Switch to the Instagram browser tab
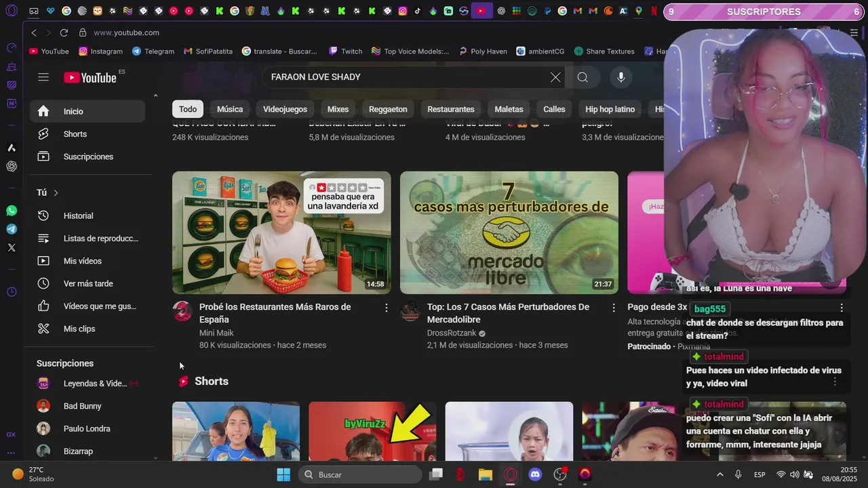 (402, 11)
